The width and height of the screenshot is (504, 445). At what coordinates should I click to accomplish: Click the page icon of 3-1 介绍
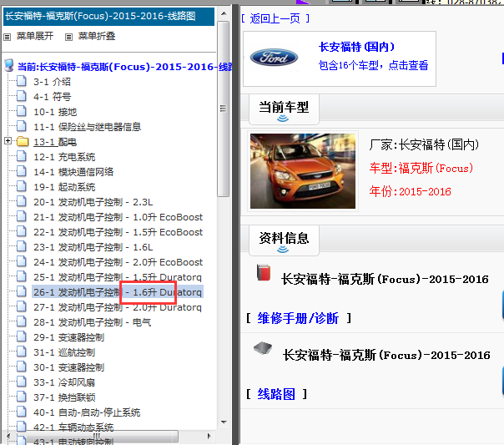[x=22, y=81]
